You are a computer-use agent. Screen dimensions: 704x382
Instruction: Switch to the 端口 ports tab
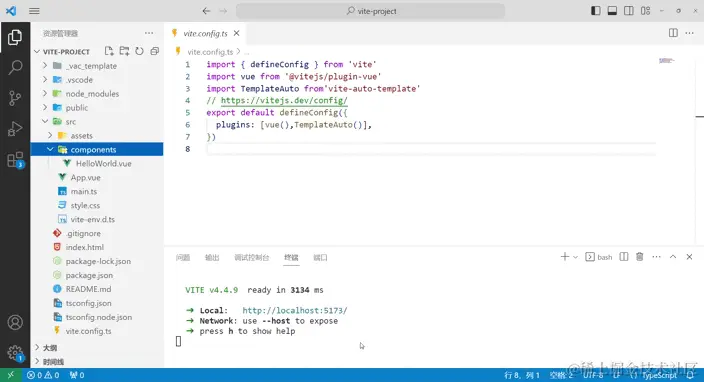tap(320, 257)
